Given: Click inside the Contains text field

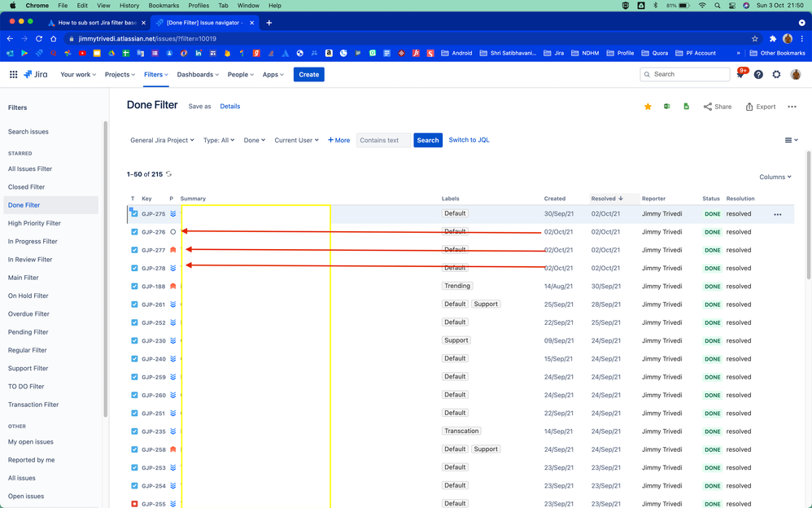Looking at the screenshot, I should (x=382, y=139).
